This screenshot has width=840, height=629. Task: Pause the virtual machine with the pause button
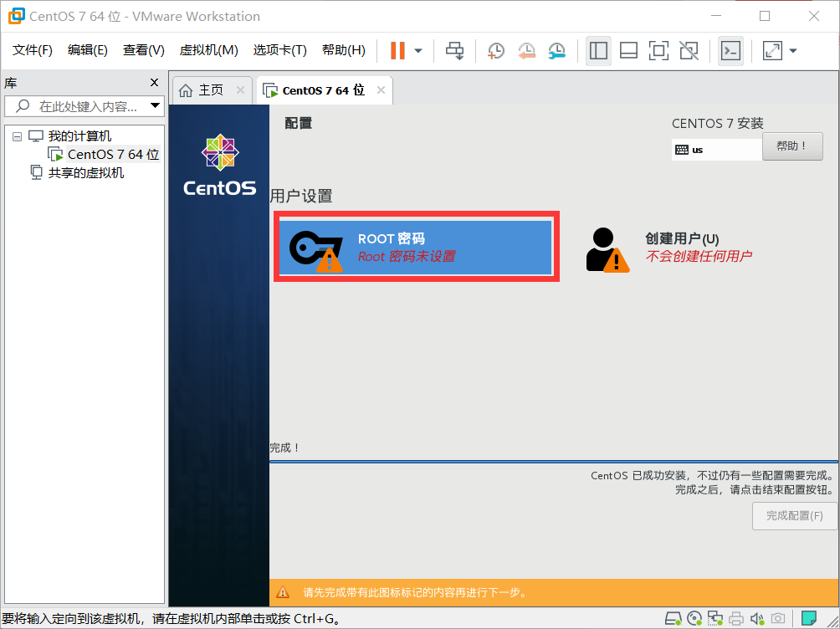tap(397, 51)
